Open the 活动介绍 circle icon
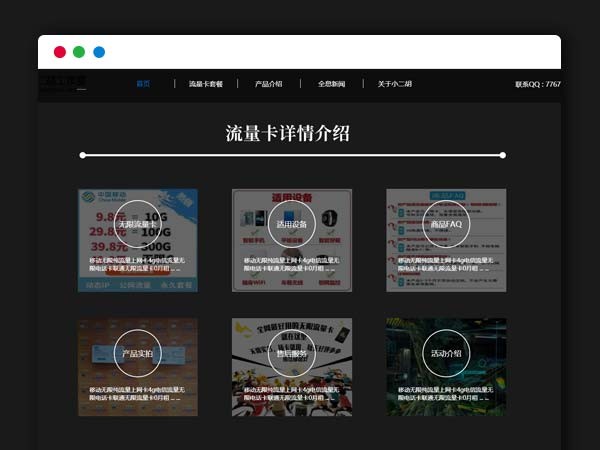This screenshot has width=600, height=450. (x=446, y=353)
